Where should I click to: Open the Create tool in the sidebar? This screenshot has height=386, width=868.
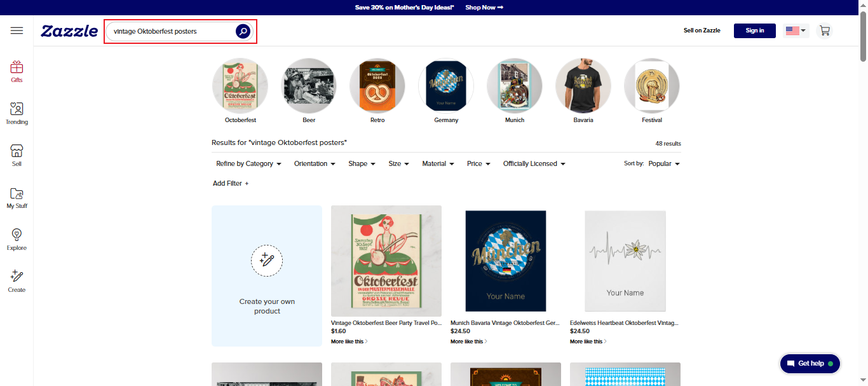point(17,280)
